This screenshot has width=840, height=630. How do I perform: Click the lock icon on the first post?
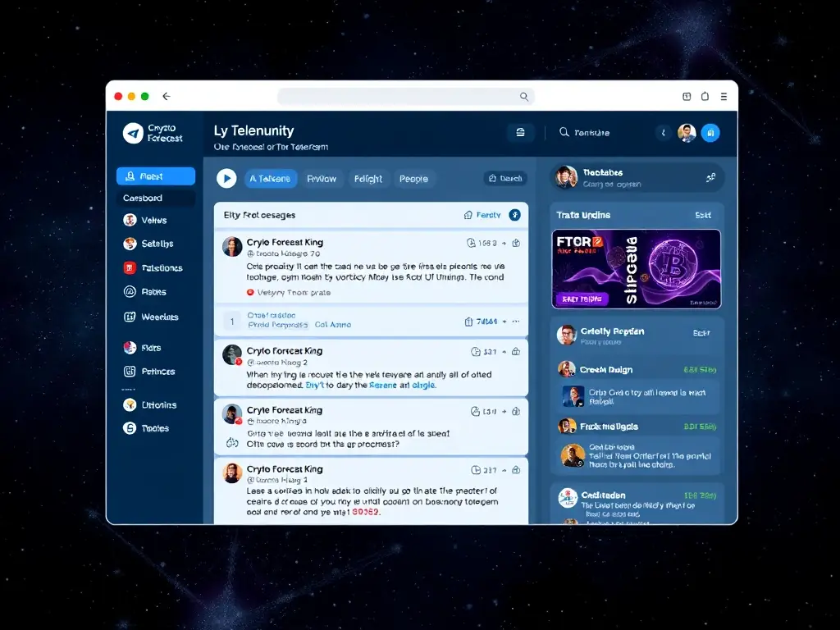coord(516,243)
